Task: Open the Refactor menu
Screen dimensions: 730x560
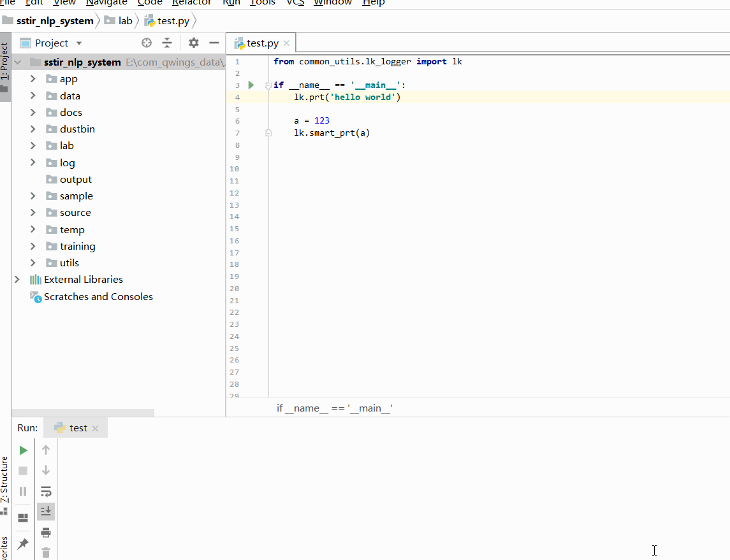Action: 191,3
